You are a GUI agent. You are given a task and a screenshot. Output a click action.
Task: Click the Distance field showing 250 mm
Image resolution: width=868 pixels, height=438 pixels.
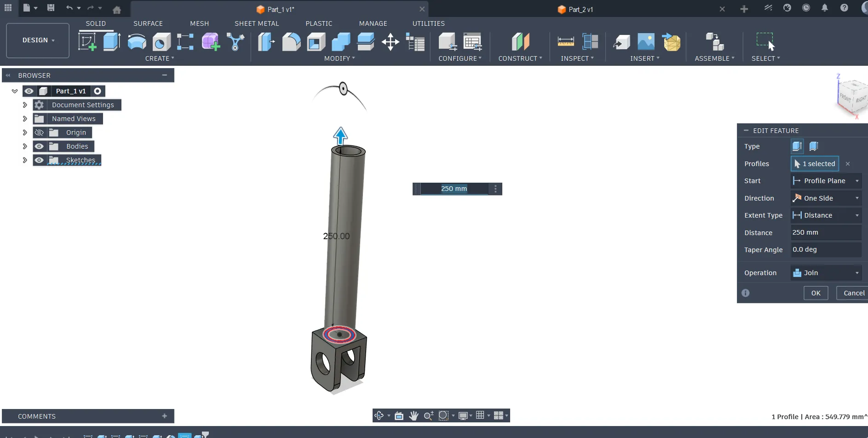pos(826,232)
